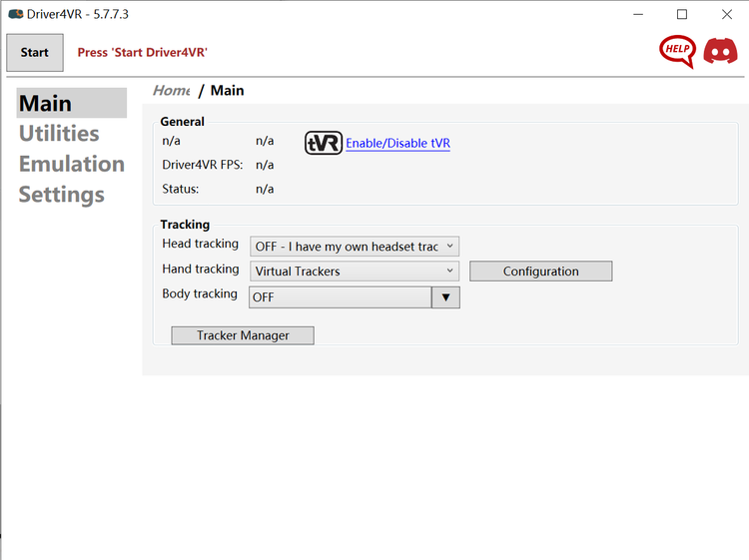The width and height of the screenshot is (749, 560).
Task: Expand the Hand tracking Virtual Trackers dropdown
Action: tap(355, 272)
